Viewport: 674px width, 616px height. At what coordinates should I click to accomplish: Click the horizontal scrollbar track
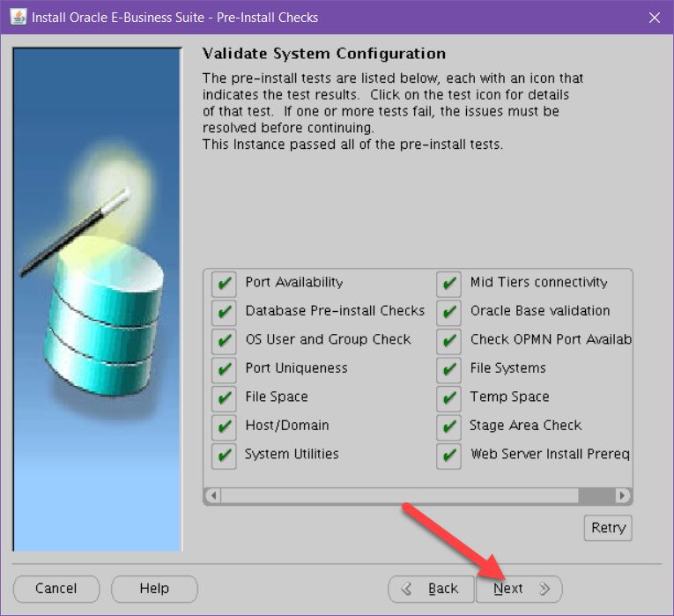tap(399, 495)
